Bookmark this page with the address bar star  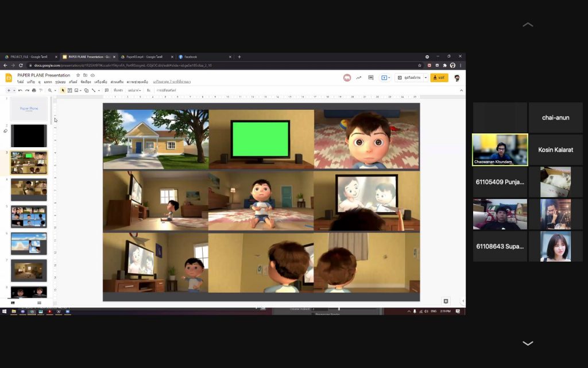420,66
